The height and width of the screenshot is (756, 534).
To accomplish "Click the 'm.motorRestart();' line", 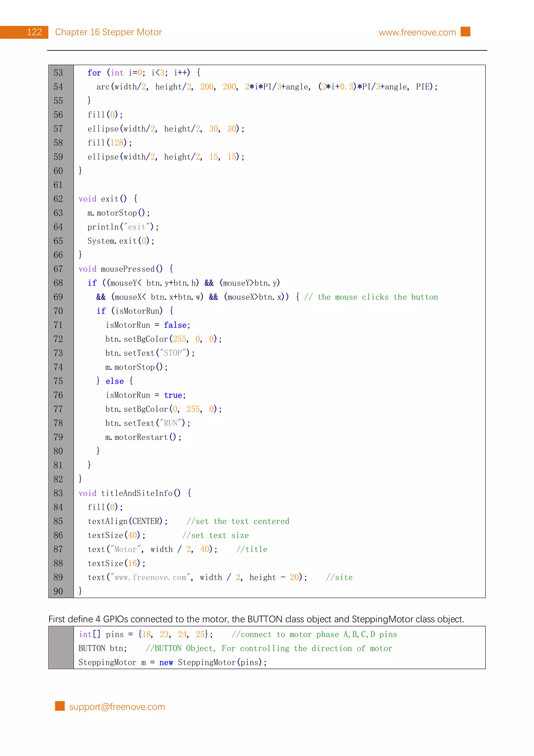I will (x=143, y=437).
